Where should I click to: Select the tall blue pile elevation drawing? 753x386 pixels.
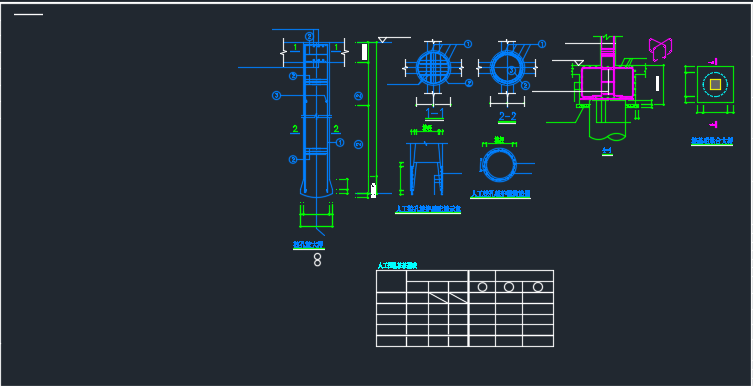[x=316, y=119]
